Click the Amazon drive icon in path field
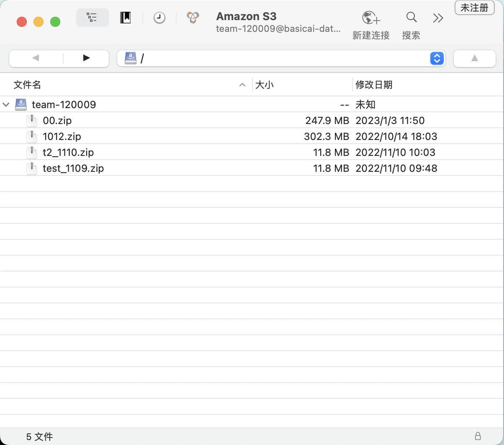The width and height of the screenshot is (504, 445). (131, 58)
